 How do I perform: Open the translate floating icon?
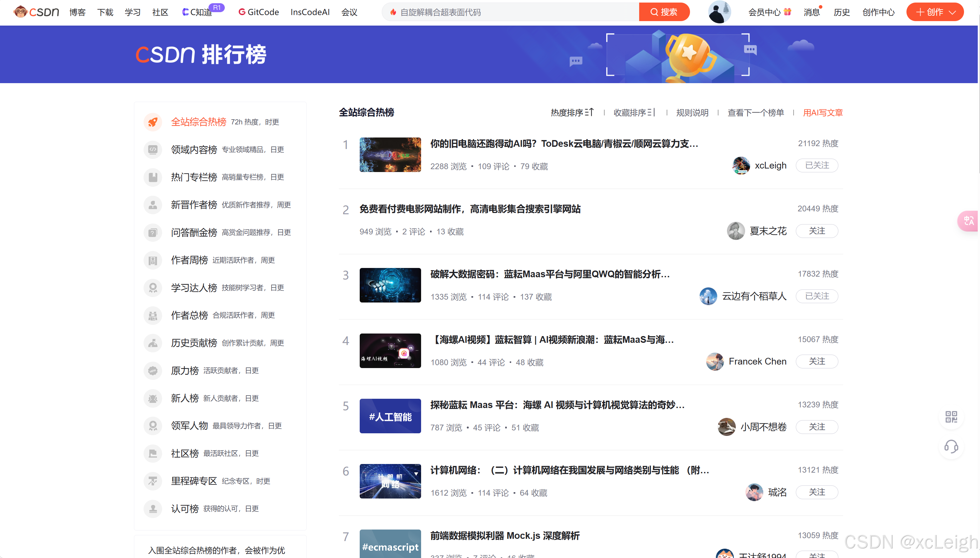tap(968, 221)
